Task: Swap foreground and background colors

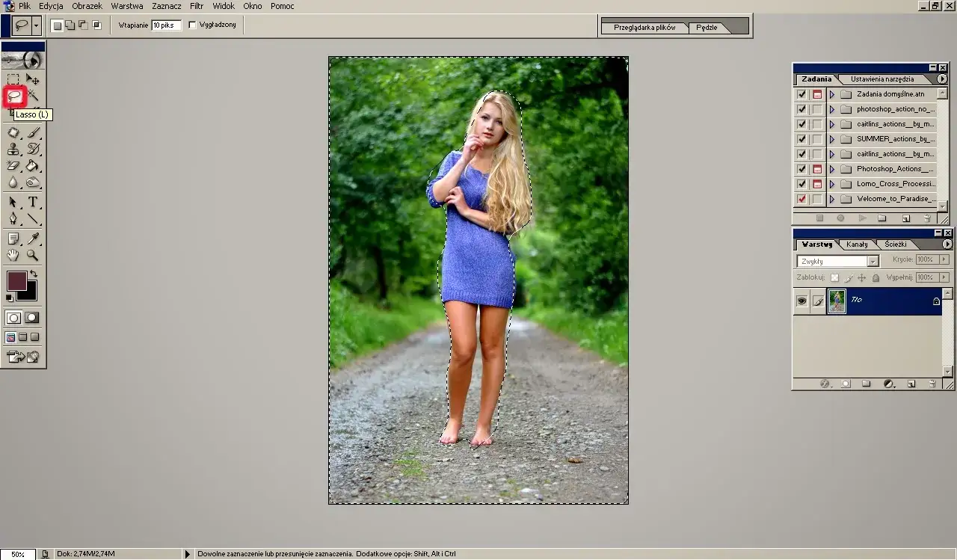Action: (x=34, y=274)
